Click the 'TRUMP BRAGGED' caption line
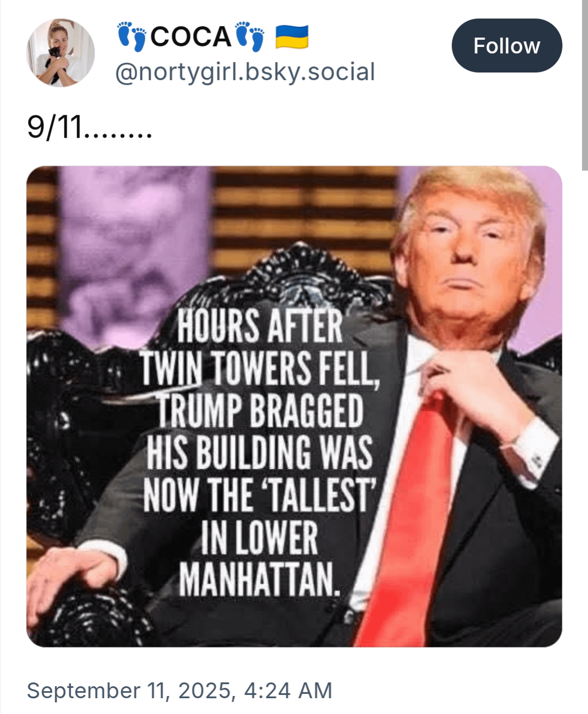 click(x=260, y=411)
